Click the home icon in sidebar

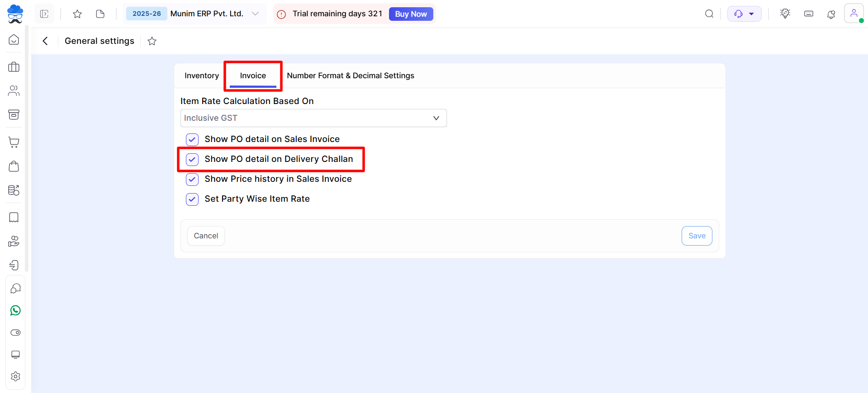[14, 40]
